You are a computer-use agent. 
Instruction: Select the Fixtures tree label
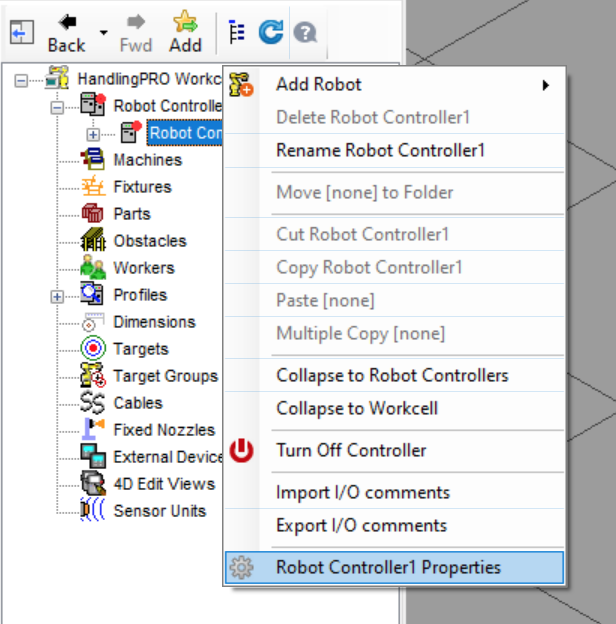142,187
